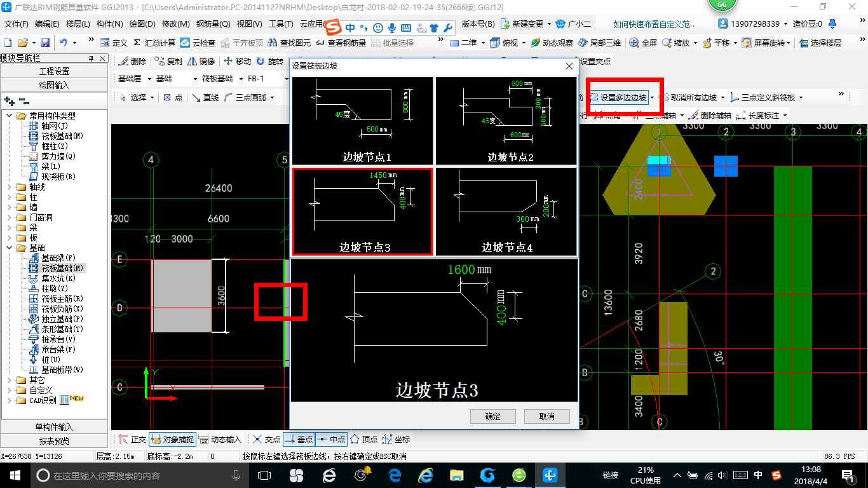Switch to 工程设置 tab
This screenshot has width=868, height=488.
point(55,71)
